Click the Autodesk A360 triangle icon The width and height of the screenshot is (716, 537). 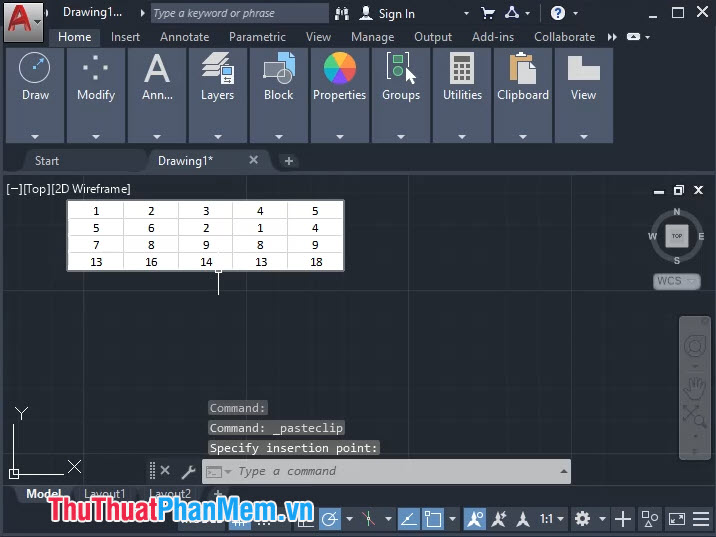pyautogui.click(x=512, y=13)
